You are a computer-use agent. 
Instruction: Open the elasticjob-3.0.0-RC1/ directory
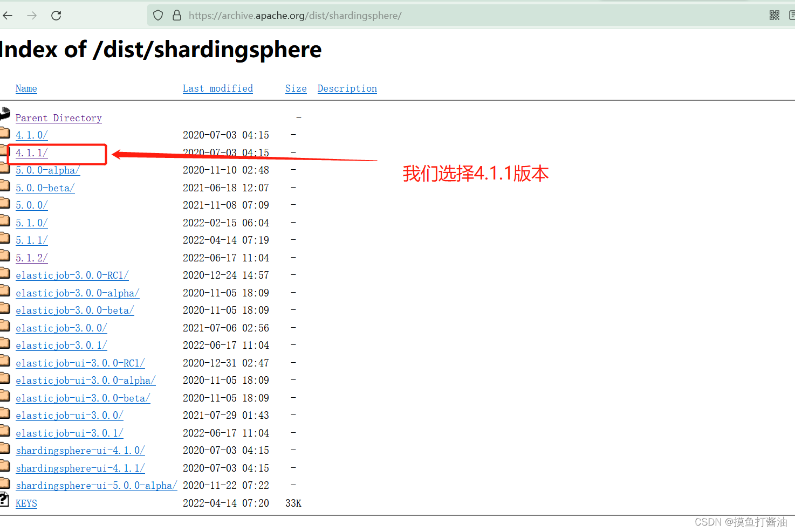72,275
